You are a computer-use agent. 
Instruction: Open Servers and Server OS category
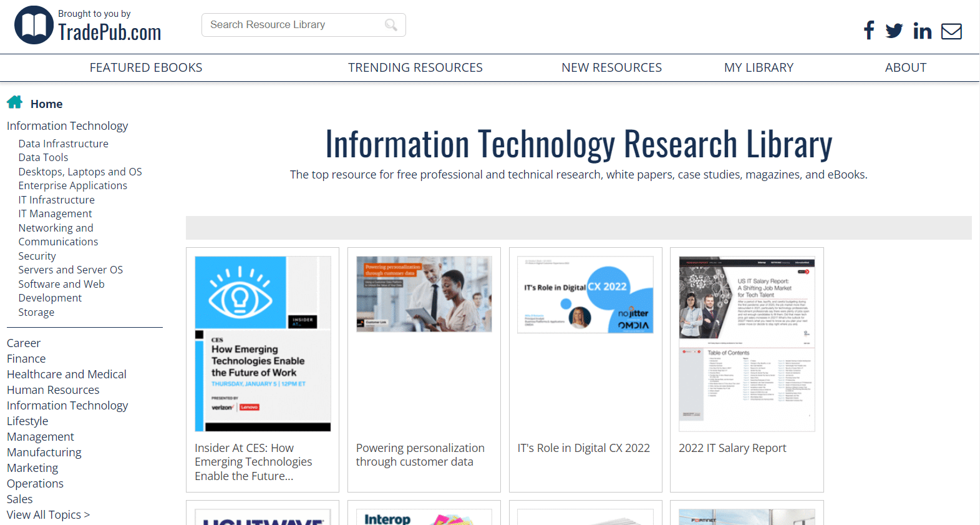point(70,270)
